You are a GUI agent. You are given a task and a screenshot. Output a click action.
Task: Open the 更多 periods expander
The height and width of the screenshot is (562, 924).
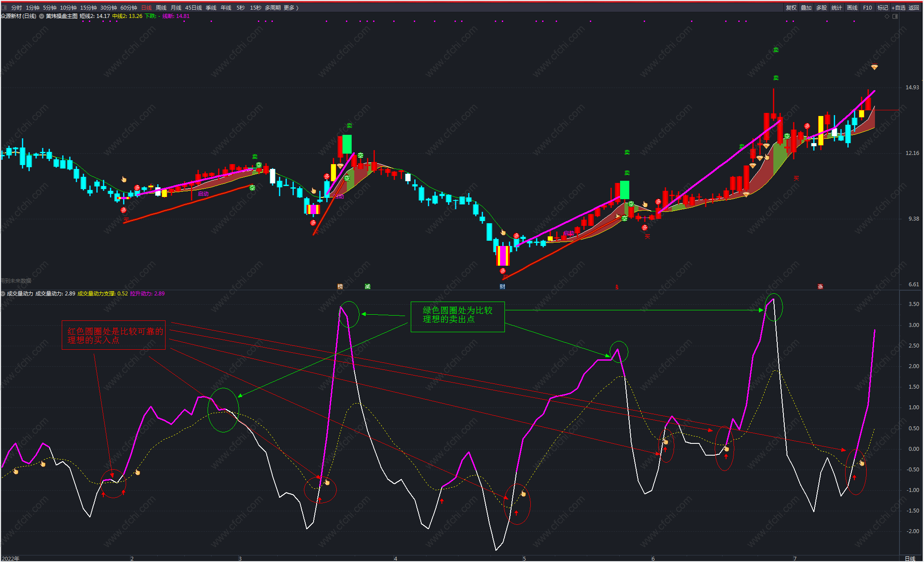pyautogui.click(x=291, y=7)
